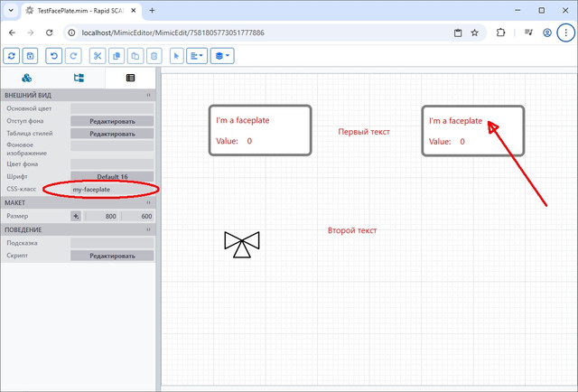Click the clipboard icon in address bar
The height and width of the screenshot is (392, 578).
click(458, 33)
